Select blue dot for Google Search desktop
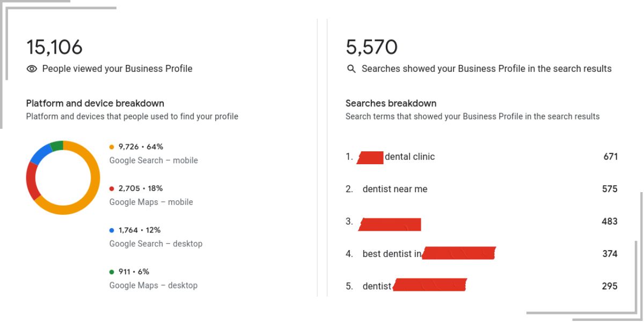Image resolution: width=644 pixels, height=322 pixels. point(112,230)
